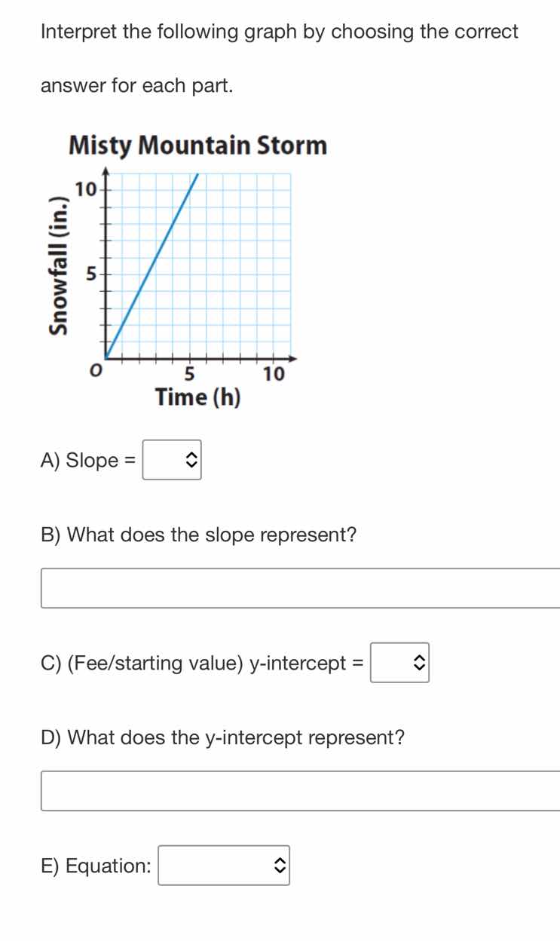Click the origin point marked O on graph
This screenshot has width=560, height=941.
tap(96, 369)
